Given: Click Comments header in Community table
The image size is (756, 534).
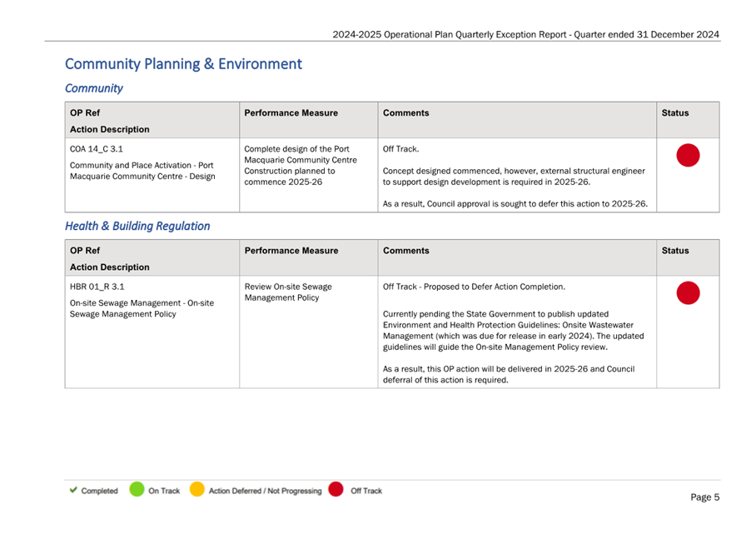Looking at the screenshot, I should pos(406,112).
